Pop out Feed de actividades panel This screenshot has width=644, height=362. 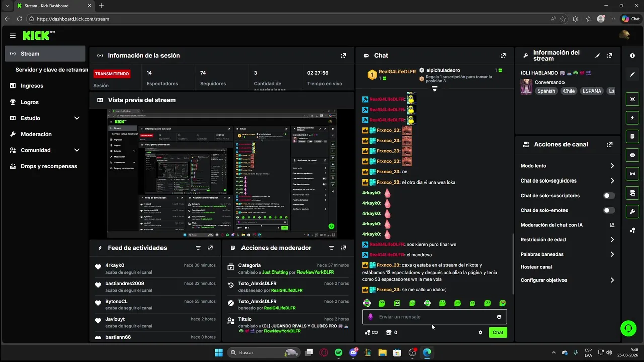[x=210, y=248]
